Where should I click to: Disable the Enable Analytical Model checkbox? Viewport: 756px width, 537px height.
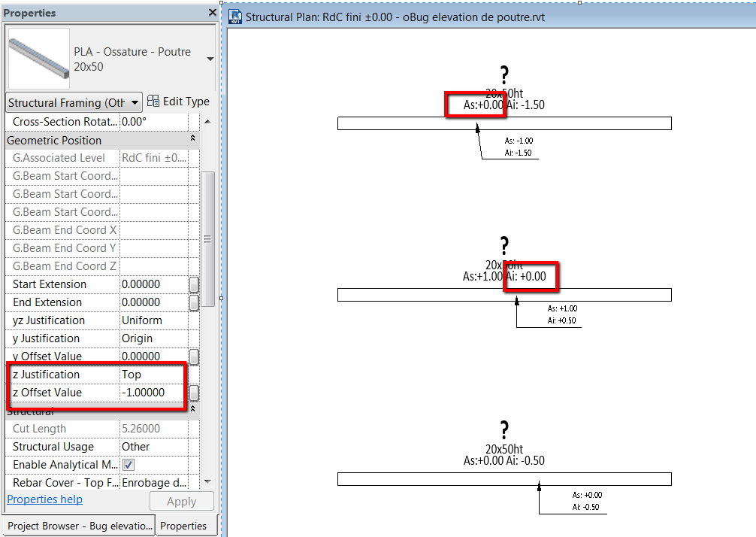click(x=128, y=465)
